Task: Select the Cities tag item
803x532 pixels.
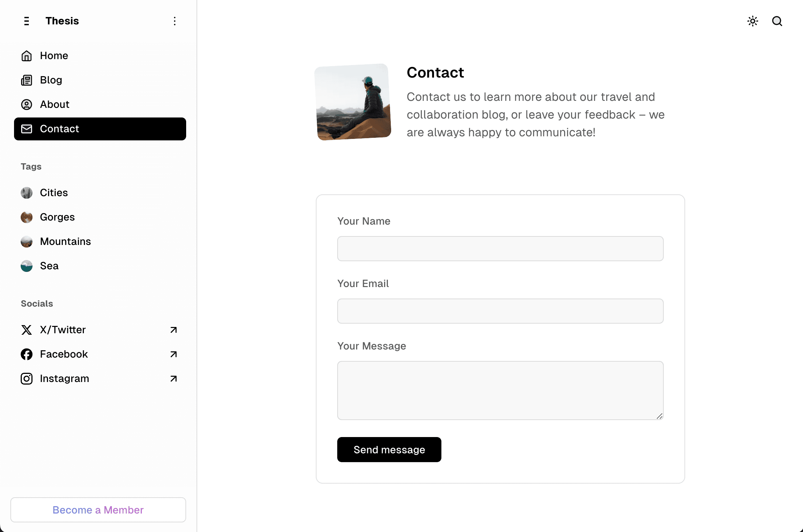Action: [x=54, y=192]
